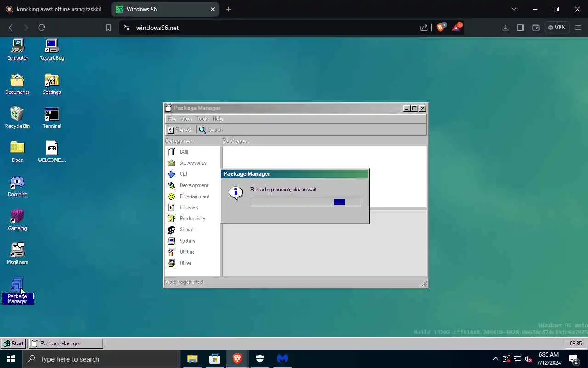Select the Productivity category
The width and height of the screenshot is (588, 368).
192,218
